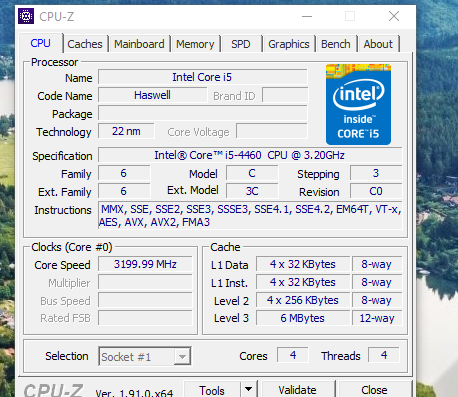Click the Tools button
Viewport: 458px width, 397px height.
pyautogui.click(x=212, y=390)
